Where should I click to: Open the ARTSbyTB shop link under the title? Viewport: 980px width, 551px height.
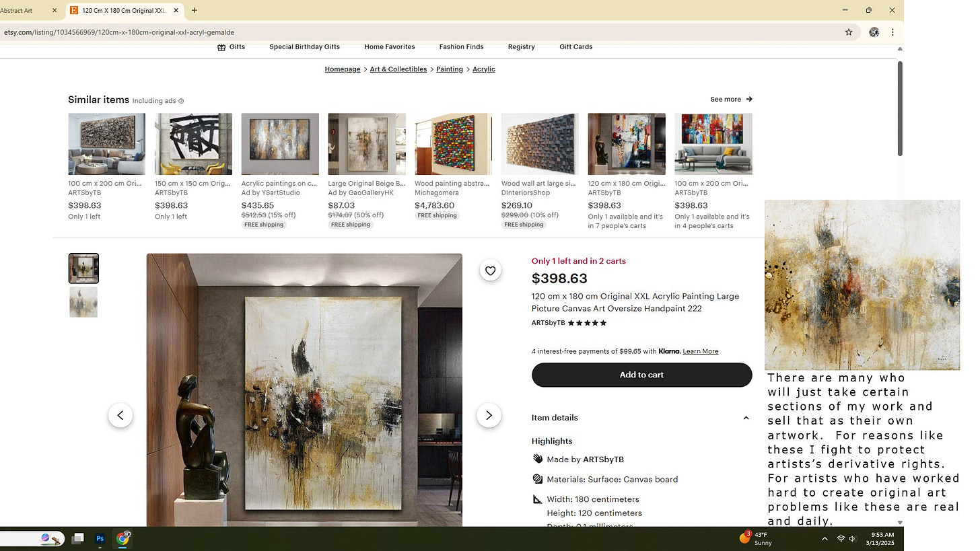[548, 323]
